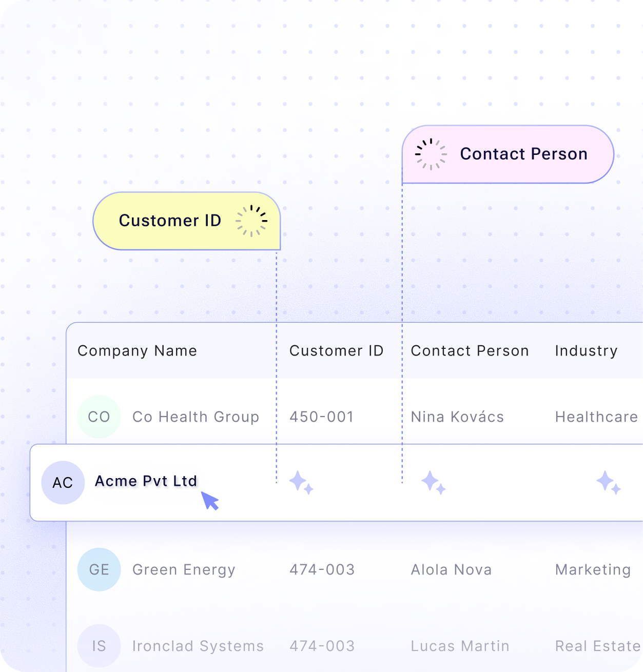Click the IS avatar for Ironclad Systems
This screenshot has width=643, height=672.
(x=99, y=646)
